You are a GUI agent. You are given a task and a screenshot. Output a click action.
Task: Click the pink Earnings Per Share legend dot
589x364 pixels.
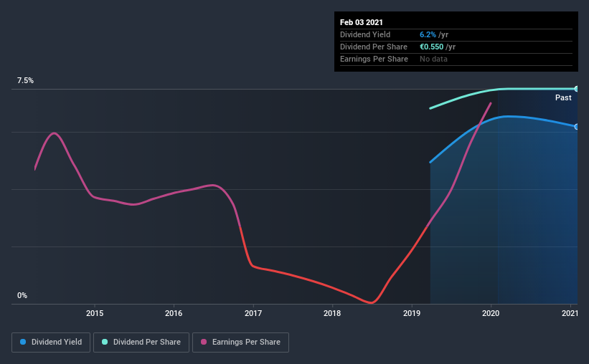coord(204,342)
